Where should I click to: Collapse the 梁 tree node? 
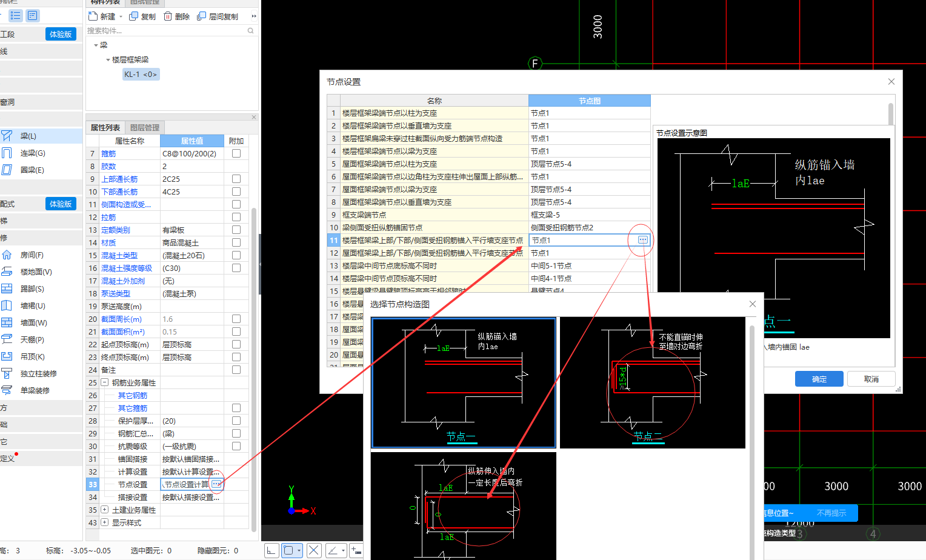coord(96,45)
